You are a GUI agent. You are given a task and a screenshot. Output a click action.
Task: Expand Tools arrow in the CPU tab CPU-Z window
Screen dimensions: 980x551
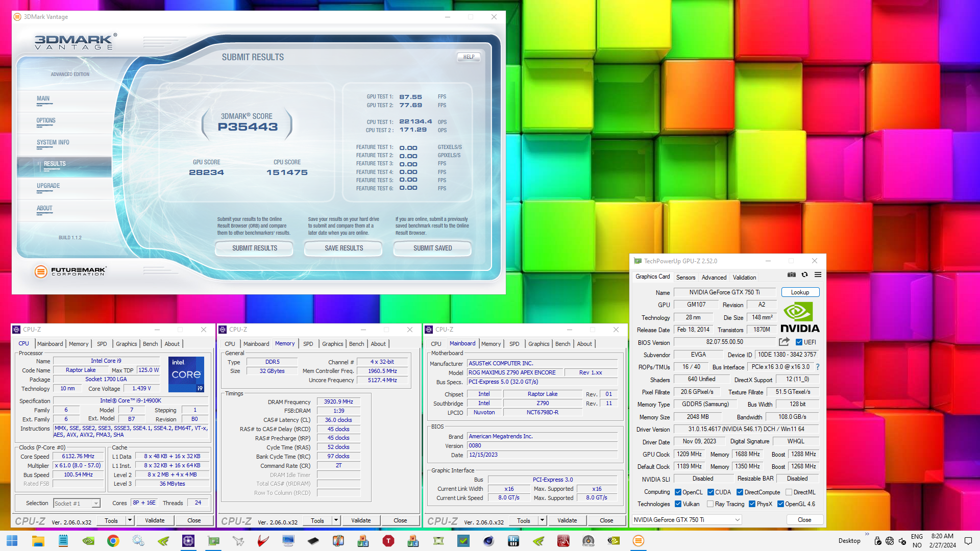tap(130, 520)
